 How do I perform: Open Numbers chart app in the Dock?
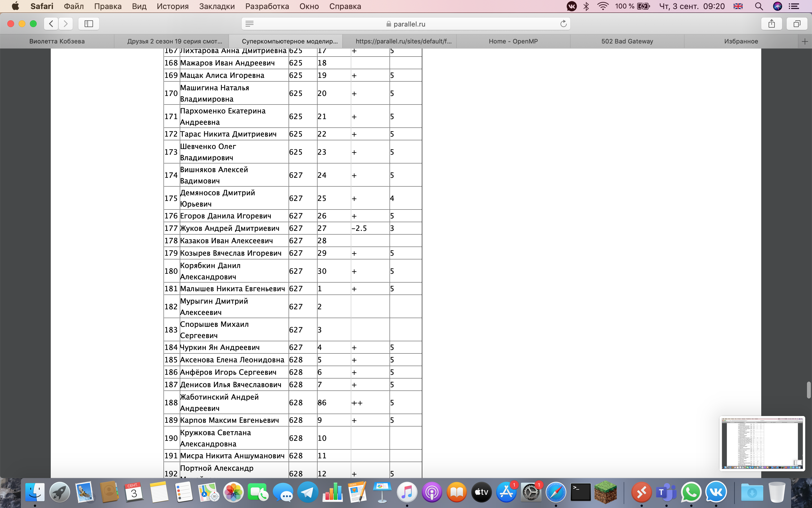pyautogui.click(x=332, y=492)
